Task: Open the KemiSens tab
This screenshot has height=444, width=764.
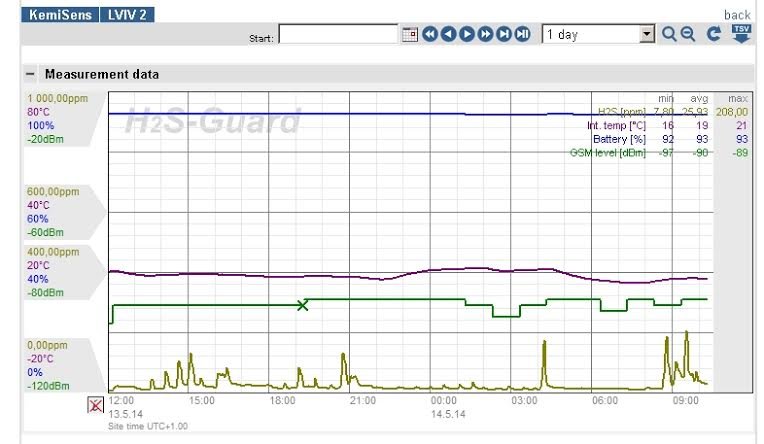Action: click(x=60, y=15)
